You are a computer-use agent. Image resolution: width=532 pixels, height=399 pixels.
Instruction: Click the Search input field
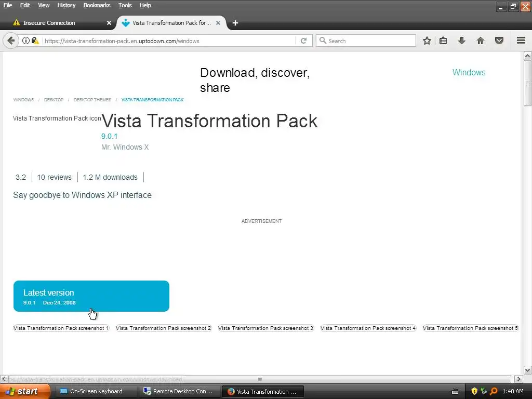(366, 41)
